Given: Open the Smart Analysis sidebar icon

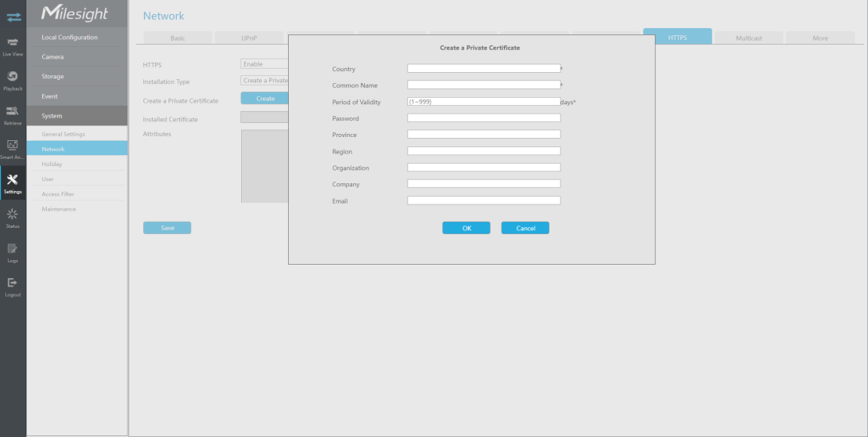Looking at the screenshot, I should (x=13, y=145).
